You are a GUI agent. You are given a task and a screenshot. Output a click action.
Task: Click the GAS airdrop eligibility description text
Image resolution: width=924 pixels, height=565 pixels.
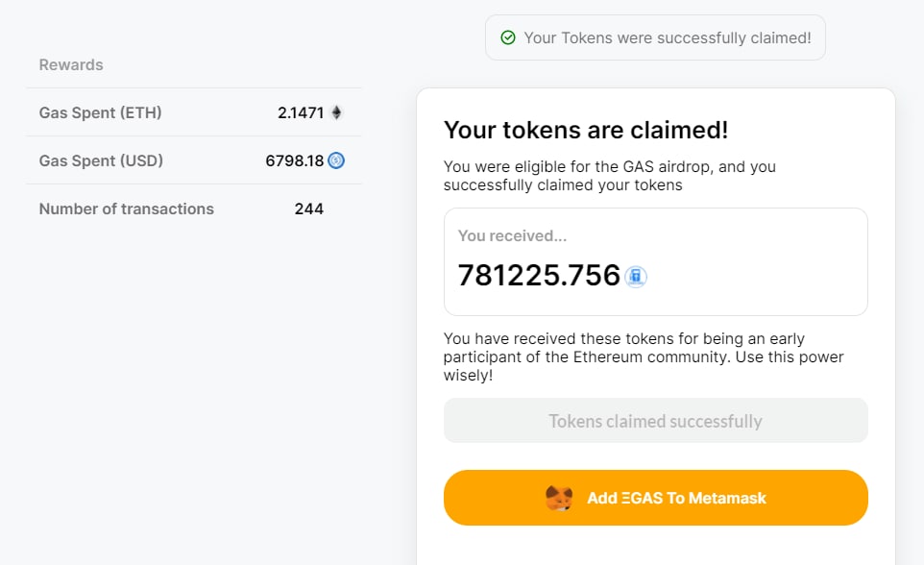point(609,176)
